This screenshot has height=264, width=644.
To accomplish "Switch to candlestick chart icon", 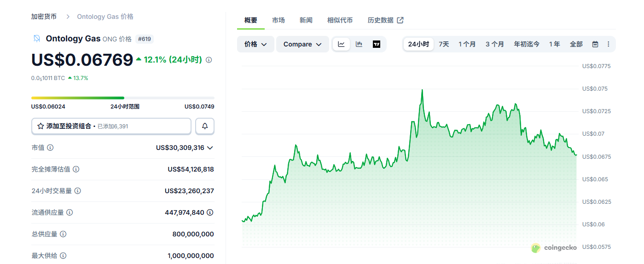I will coord(359,44).
